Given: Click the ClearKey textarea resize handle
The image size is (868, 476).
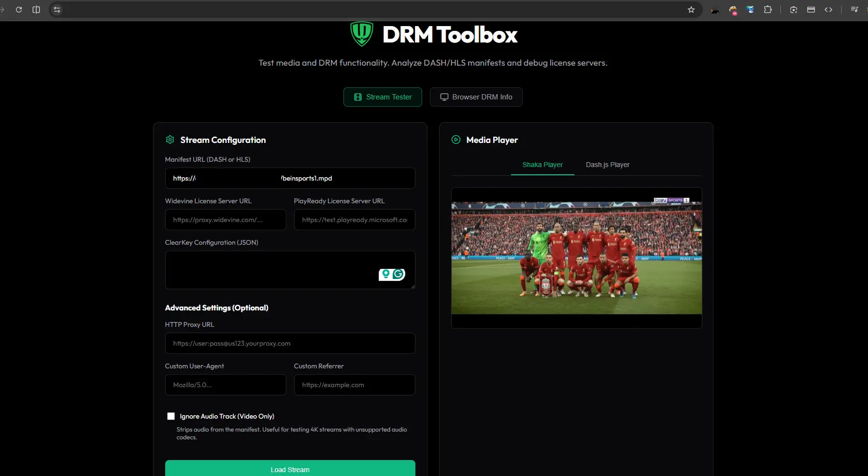Looking at the screenshot, I should pos(413,286).
